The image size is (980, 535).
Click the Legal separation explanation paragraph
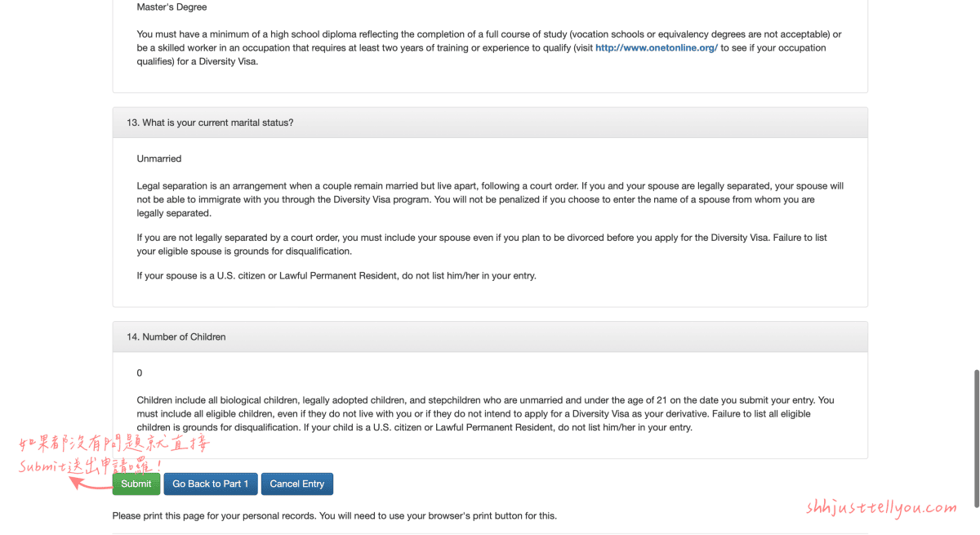click(490, 199)
